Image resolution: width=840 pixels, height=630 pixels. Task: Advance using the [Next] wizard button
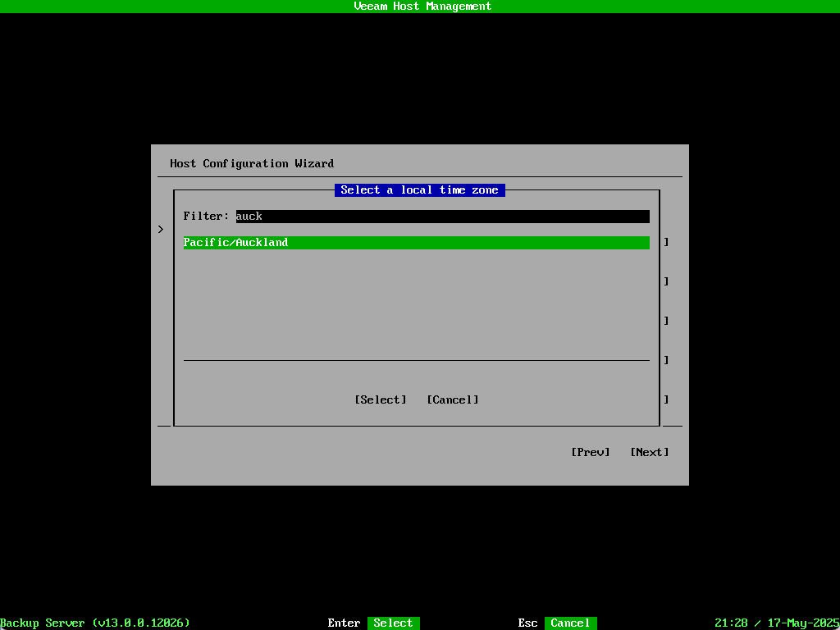(x=649, y=452)
